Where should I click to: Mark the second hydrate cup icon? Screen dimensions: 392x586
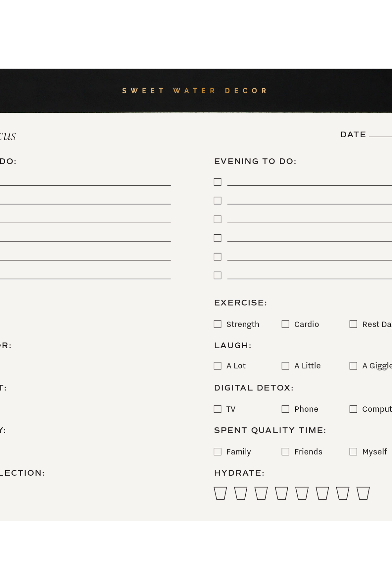pyautogui.click(x=241, y=493)
